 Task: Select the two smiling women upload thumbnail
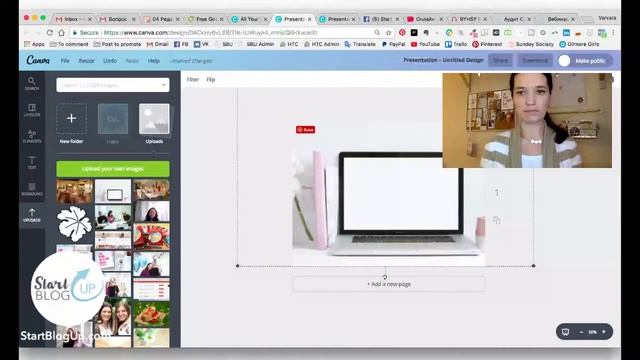(x=113, y=317)
